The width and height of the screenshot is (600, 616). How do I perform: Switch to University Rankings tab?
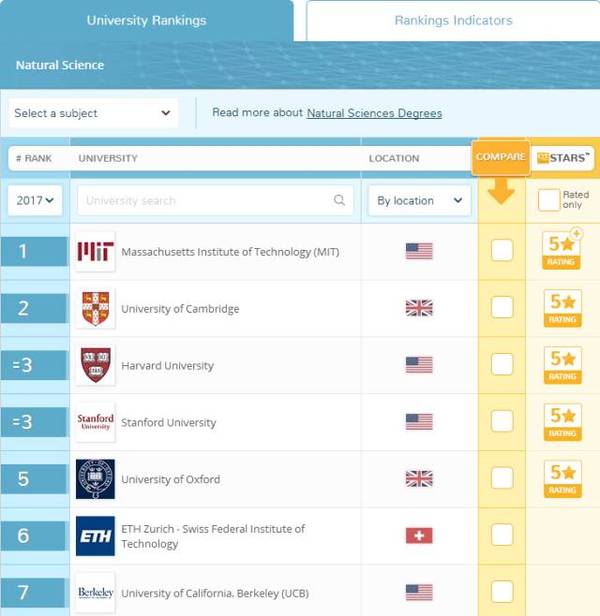pyautogui.click(x=147, y=20)
